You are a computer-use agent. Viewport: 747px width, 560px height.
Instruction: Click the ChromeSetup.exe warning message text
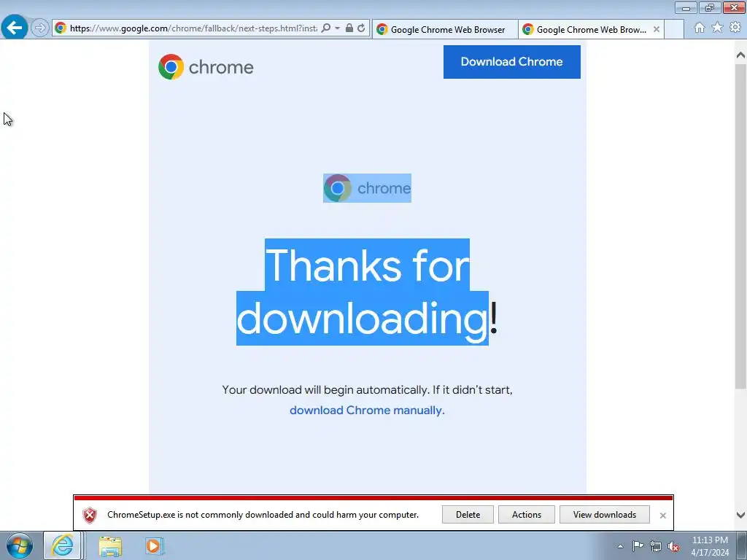click(x=263, y=515)
